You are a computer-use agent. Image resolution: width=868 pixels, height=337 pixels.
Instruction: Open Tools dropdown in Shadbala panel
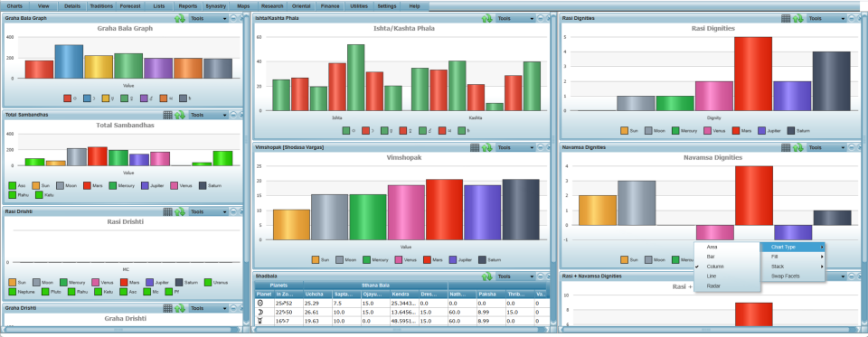[x=514, y=276]
